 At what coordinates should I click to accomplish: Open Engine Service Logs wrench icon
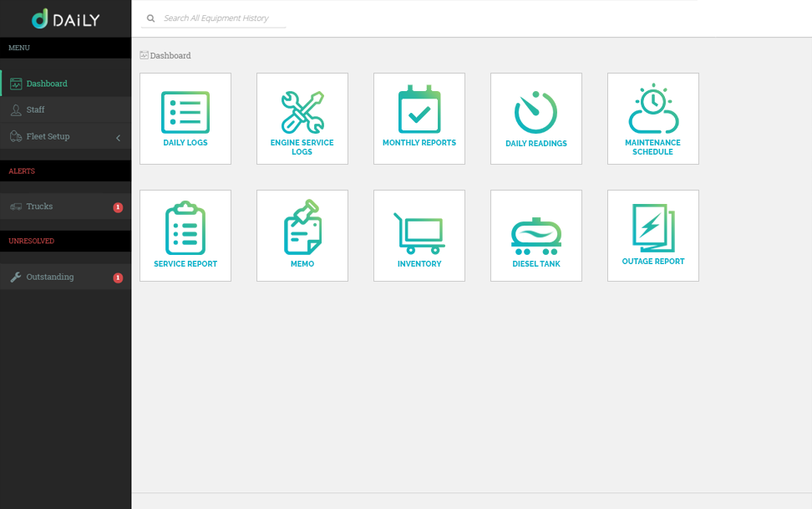(302, 113)
